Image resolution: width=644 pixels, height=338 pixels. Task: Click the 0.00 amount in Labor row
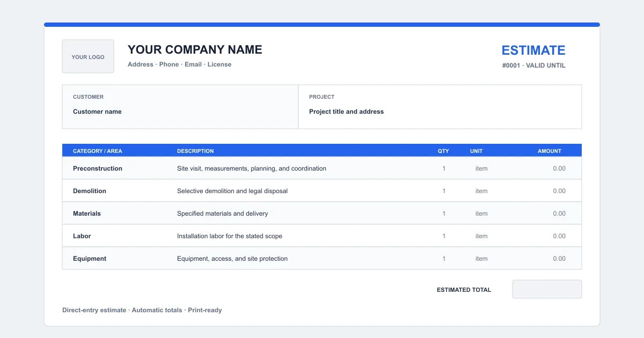click(x=559, y=236)
